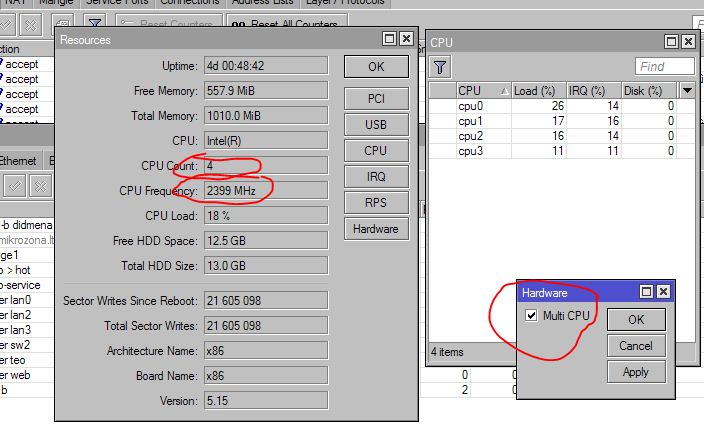Close the Hardware dialog
The height and width of the screenshot is (443, 704).
(x=663, y=292)
